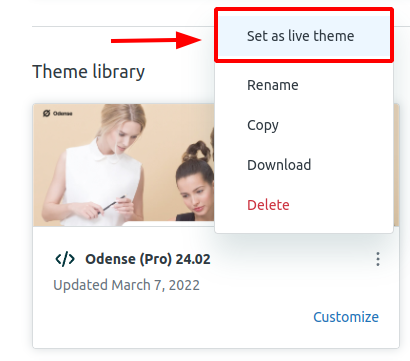
Task: Download the theme via menu entry
Action: [x=279, y=165]
